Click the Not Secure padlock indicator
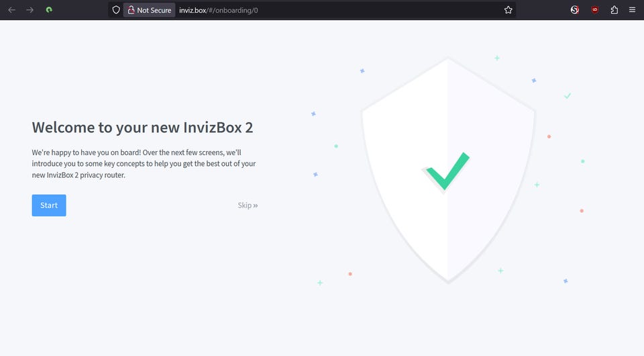 pyautogui.click(x=150, y=10)
